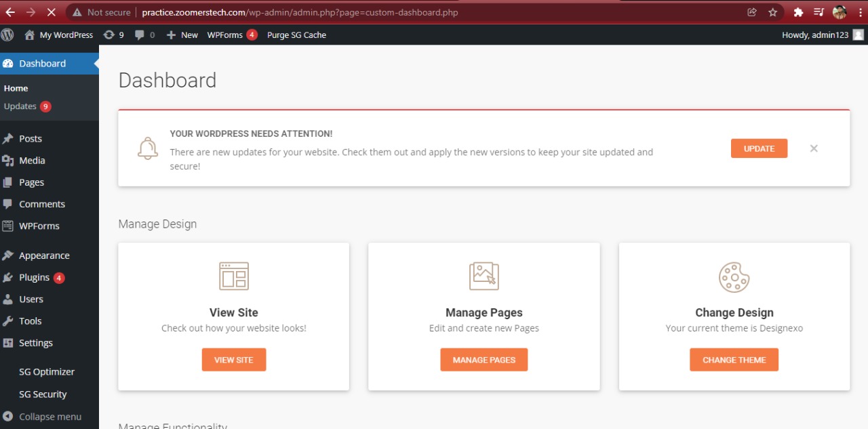Viewport: 868px width, 429px height.
Task: Click the CHANGE THEME button
Action: coord(734,360)
